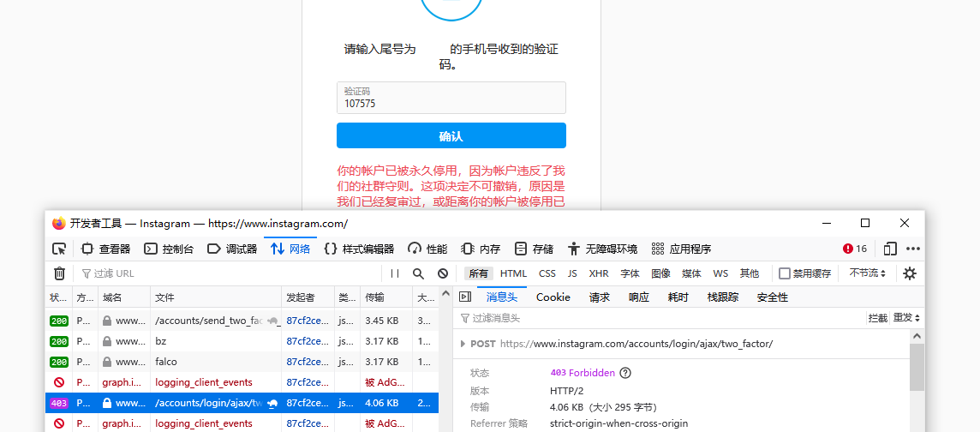The image size is (980, 432).
Task: Filter requests by JS
Action: coord(572,273)
